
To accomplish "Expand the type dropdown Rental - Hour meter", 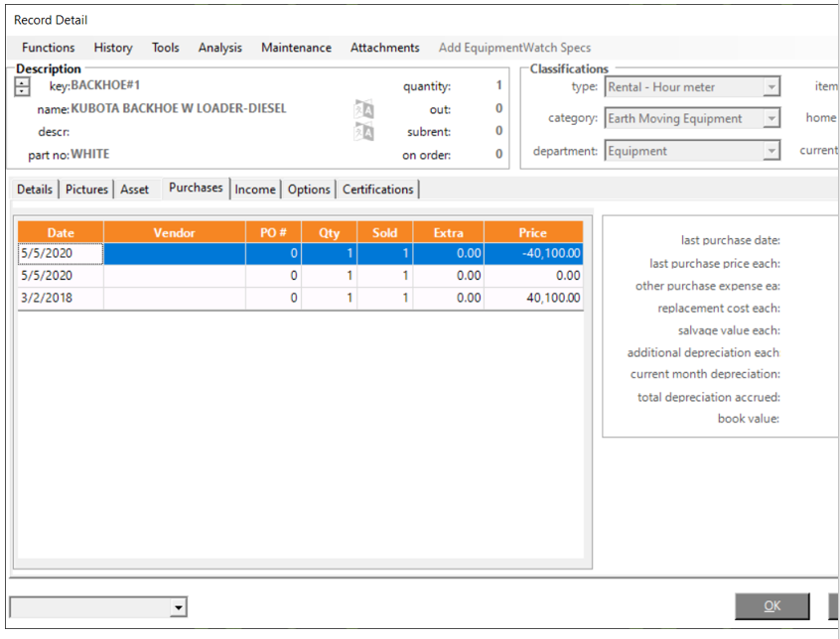I will point(771,87).
